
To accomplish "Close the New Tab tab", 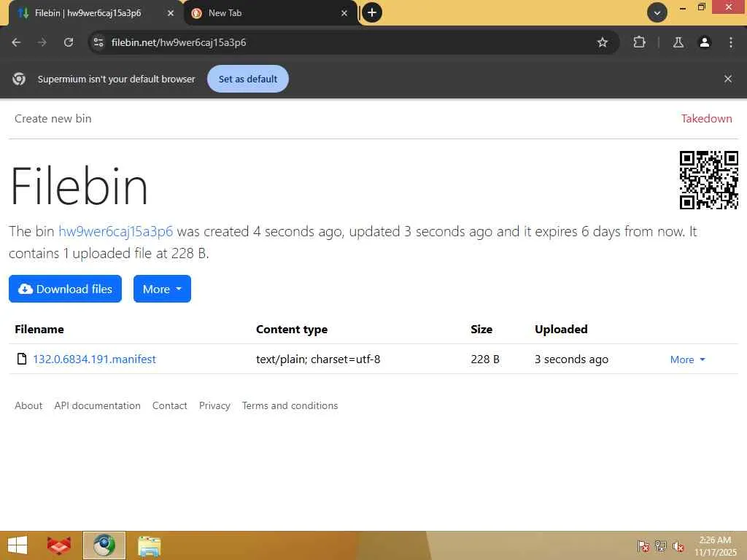I will (344, 13).
